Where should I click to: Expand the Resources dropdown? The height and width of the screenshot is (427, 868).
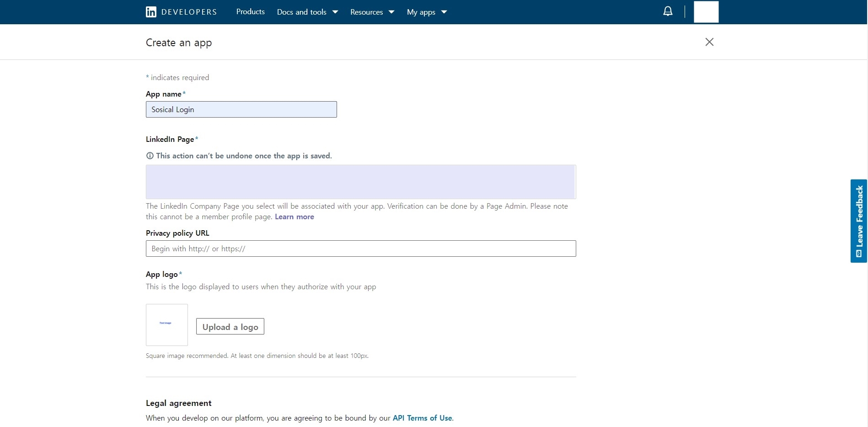(372, 12)
